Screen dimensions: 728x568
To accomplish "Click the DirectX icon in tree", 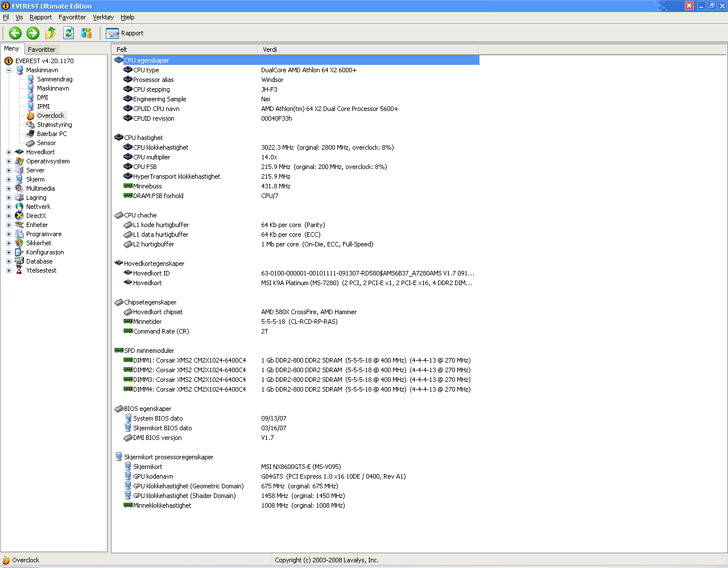I will point(19,216).
